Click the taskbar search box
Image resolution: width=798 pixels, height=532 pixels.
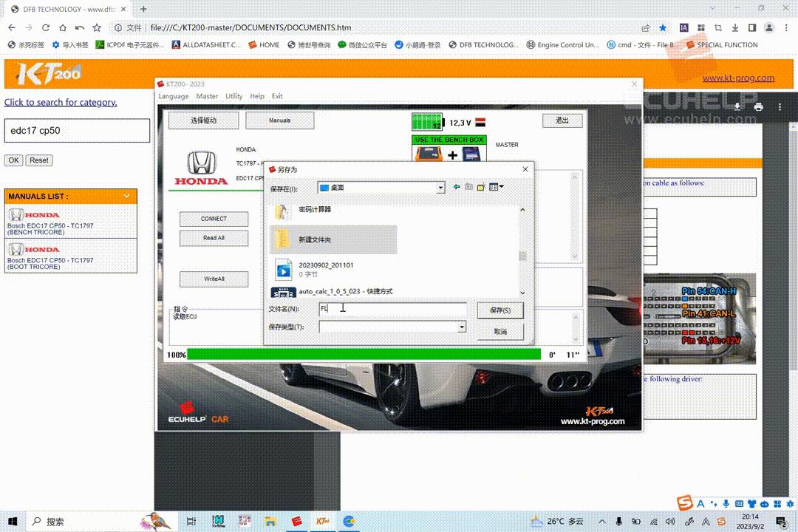coord(102,522)
